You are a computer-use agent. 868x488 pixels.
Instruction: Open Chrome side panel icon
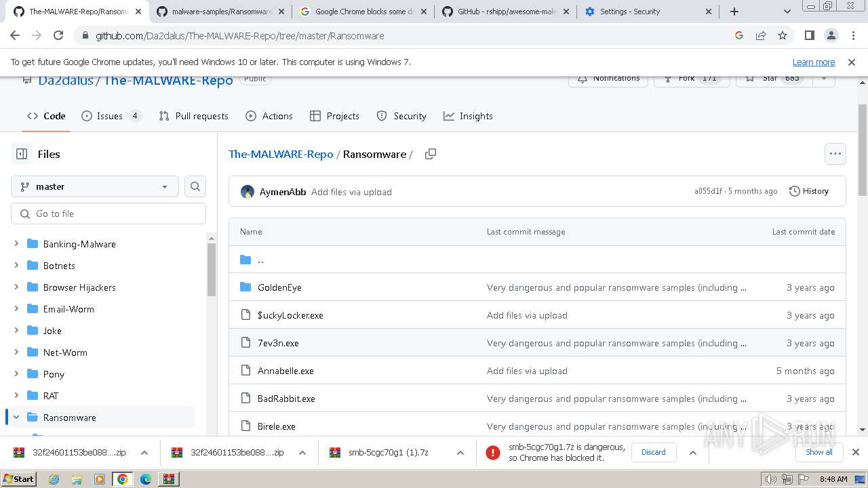[809, 36]
